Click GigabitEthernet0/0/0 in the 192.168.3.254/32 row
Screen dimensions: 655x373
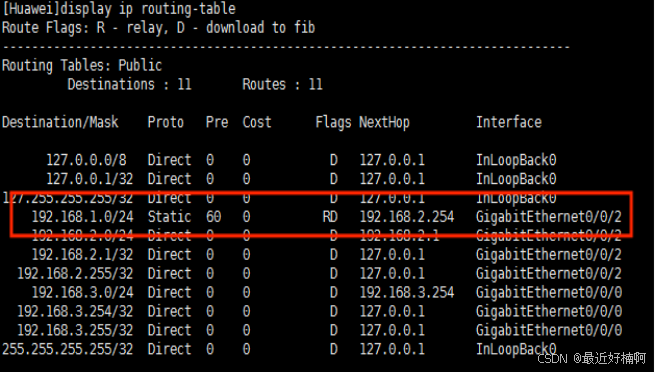(549, 312)
